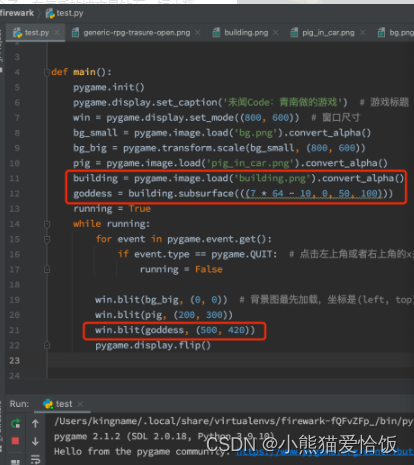Viewport: 414px width, 465px height.
Task: Place cursor on empty line 23
Action: (230, 360)
